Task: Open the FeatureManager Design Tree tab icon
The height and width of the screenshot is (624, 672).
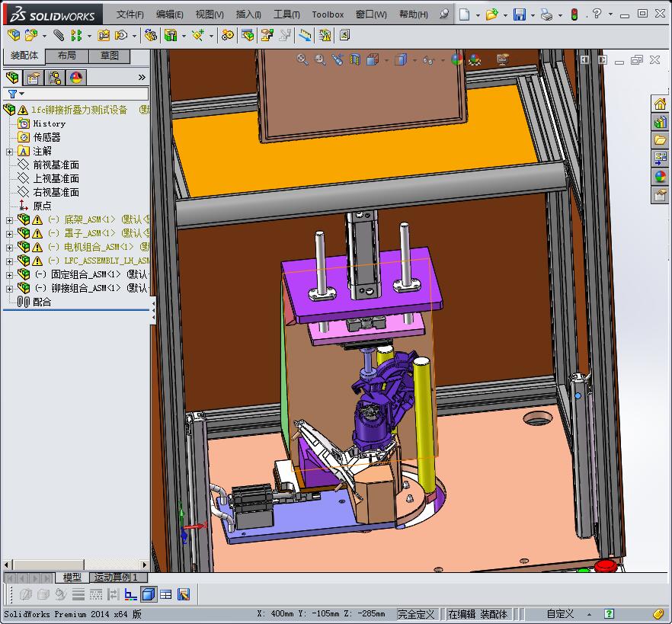Action: 12,78
